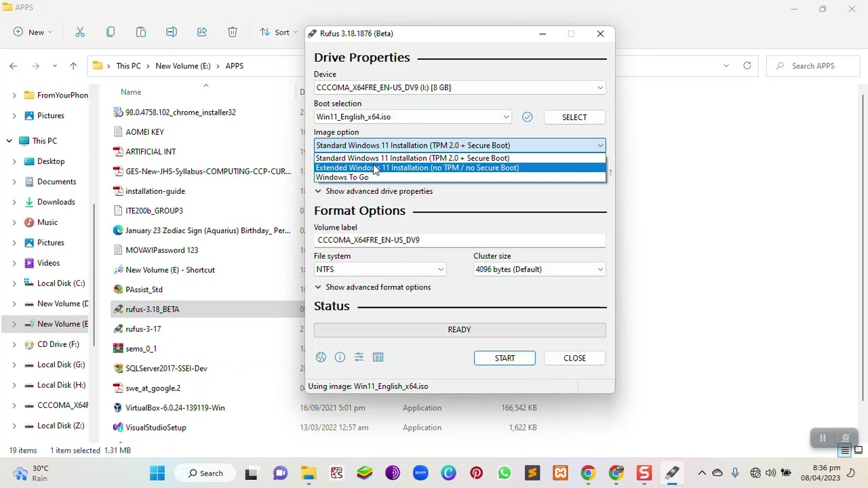Screen dimensions: 868x488
Task: Open Rufus language selection globe icon
Action: [321, 357]
